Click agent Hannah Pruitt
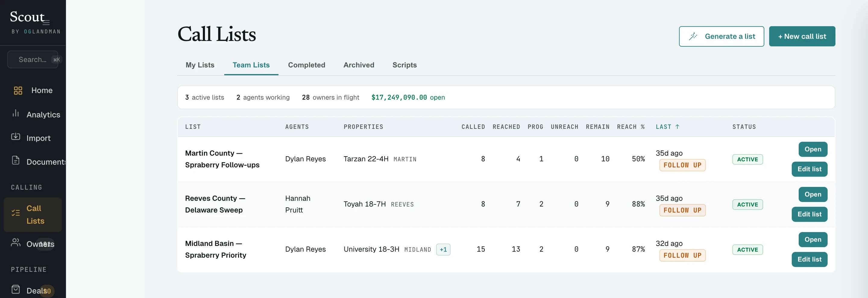868x298 pixels. tap(297, 204)
